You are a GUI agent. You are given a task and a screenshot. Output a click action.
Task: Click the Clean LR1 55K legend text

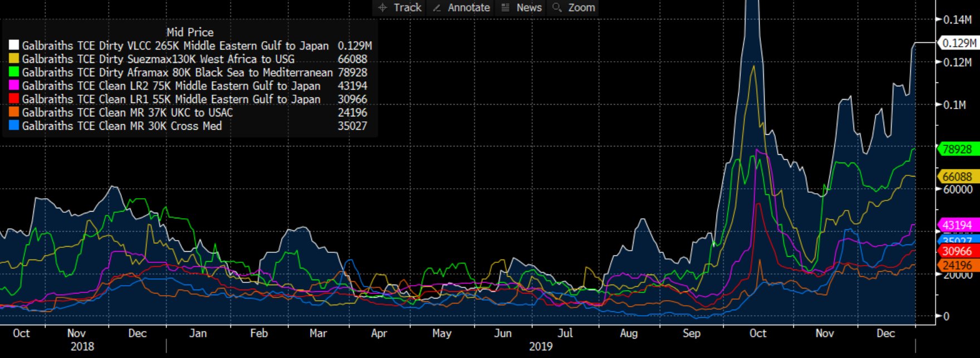point(171,99)
